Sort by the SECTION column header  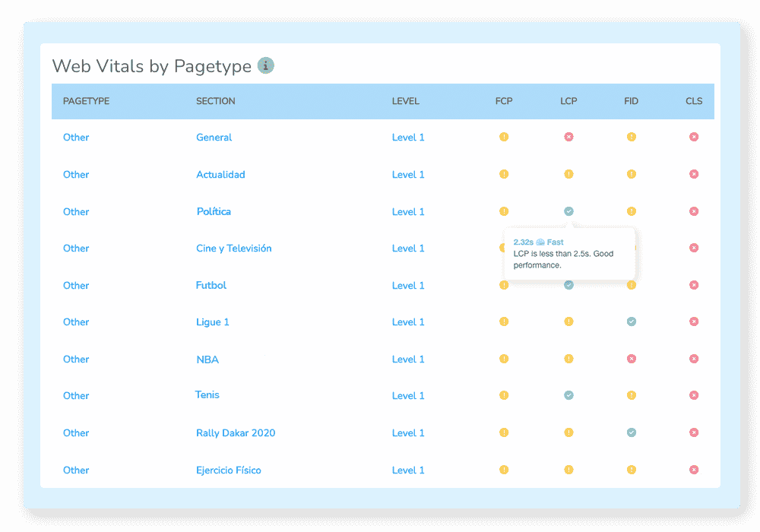(216, 101)
